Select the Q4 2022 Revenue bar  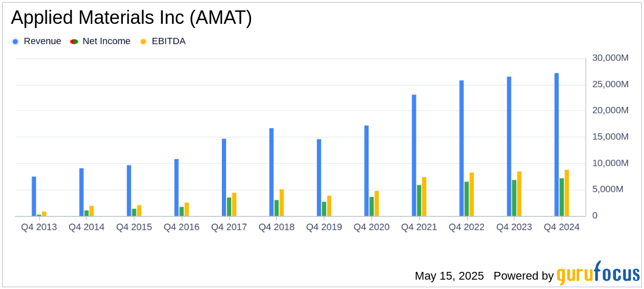point(461,148)
